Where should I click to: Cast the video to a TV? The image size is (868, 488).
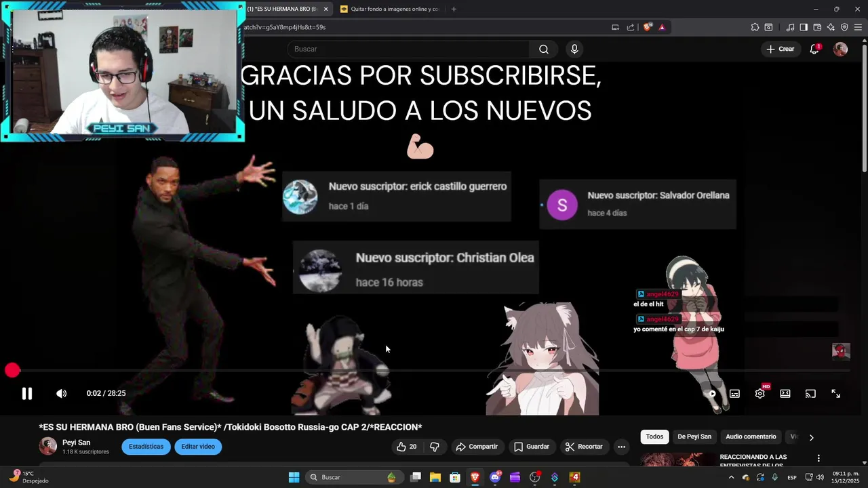tap(810, 393)
